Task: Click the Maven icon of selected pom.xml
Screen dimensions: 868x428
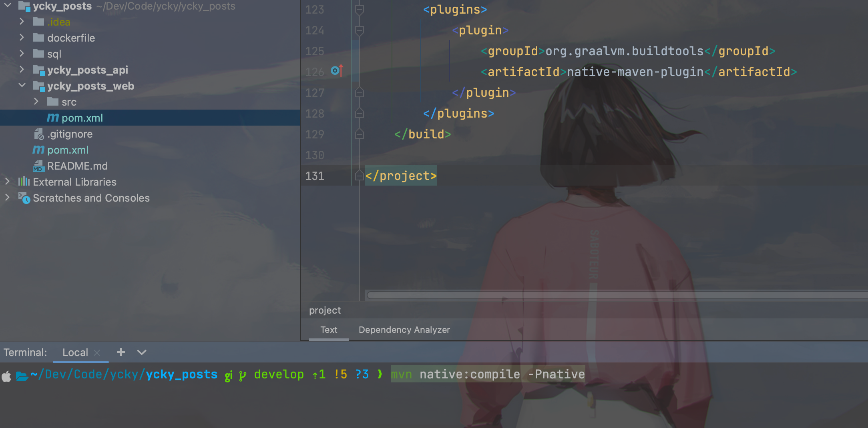Action: click(53, 118)
